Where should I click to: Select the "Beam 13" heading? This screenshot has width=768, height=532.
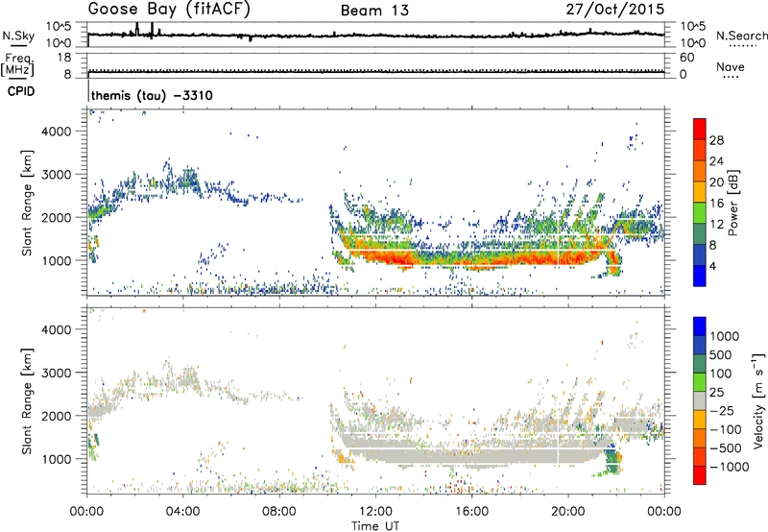click(374, 11)
